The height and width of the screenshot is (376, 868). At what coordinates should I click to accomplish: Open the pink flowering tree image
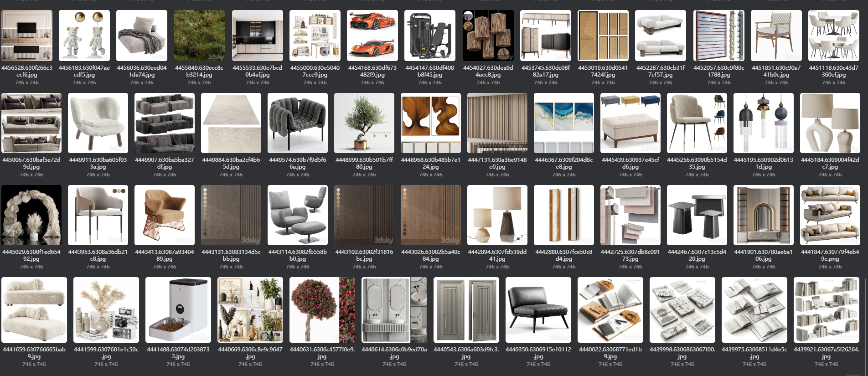pos(322,310)
